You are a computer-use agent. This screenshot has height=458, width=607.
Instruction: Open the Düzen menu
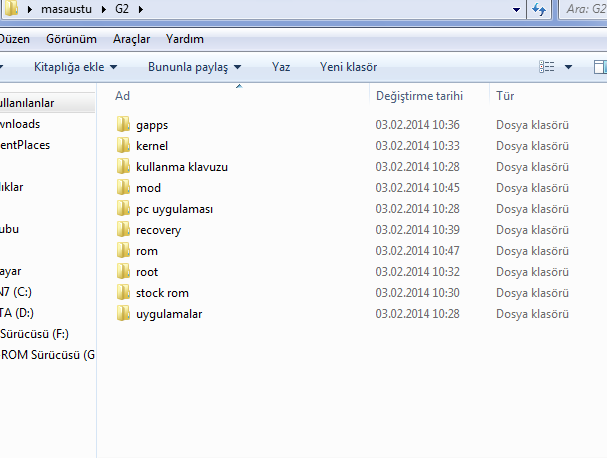point(15,39)
